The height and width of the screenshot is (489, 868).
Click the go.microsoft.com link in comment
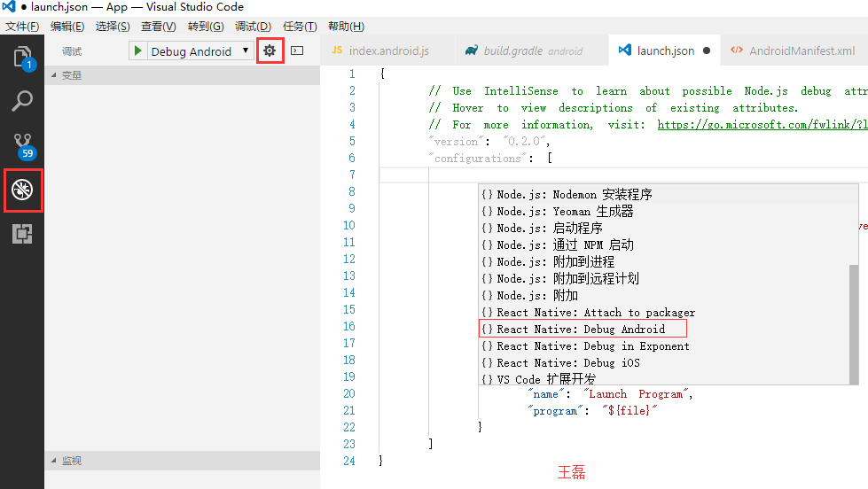pos(762,125)
